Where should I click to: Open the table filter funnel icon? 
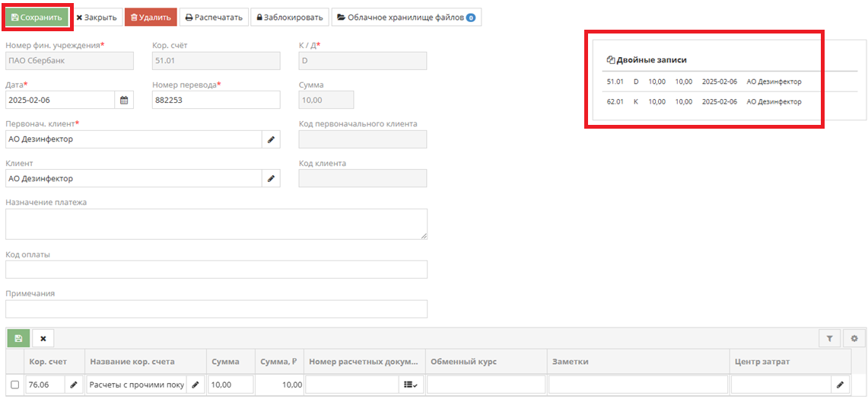pyautogui.click(x=829, y=339)
